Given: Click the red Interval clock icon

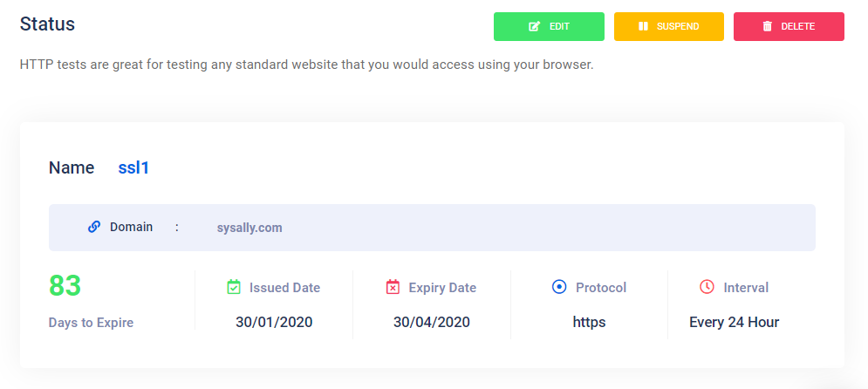Looking at the screenshot, I should pos(707,287).
